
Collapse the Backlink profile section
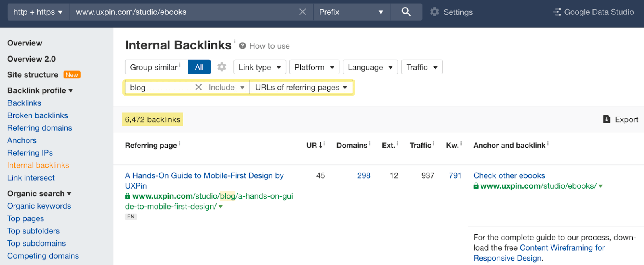[40, 90]
